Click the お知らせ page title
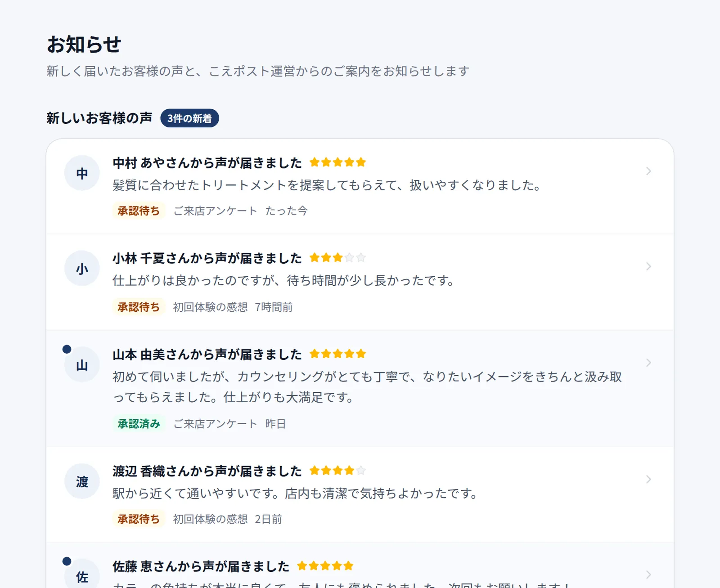This screenshot has width=720, height=588. point(84,45)
